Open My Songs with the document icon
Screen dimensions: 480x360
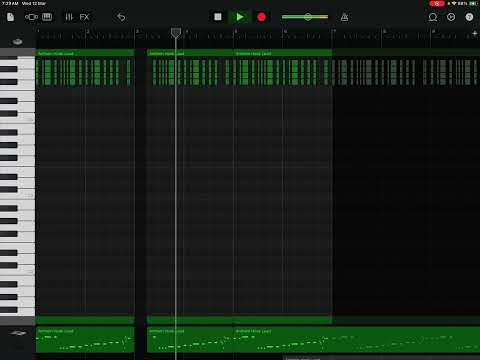pos(10,17)
